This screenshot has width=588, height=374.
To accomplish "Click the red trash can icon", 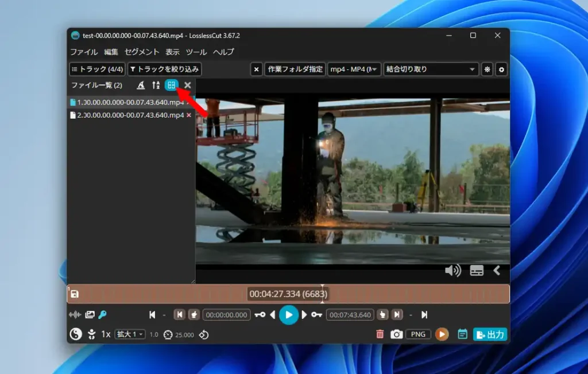I will click(x=380, y=334).
